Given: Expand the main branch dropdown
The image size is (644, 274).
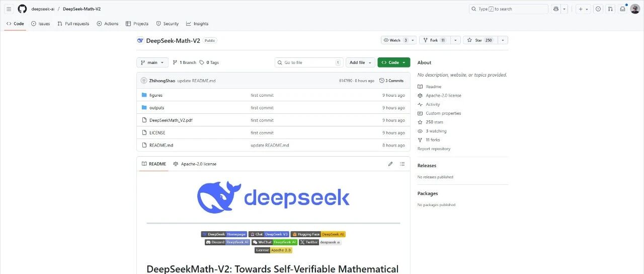Looking at the screenshot, I should [152, 62].
